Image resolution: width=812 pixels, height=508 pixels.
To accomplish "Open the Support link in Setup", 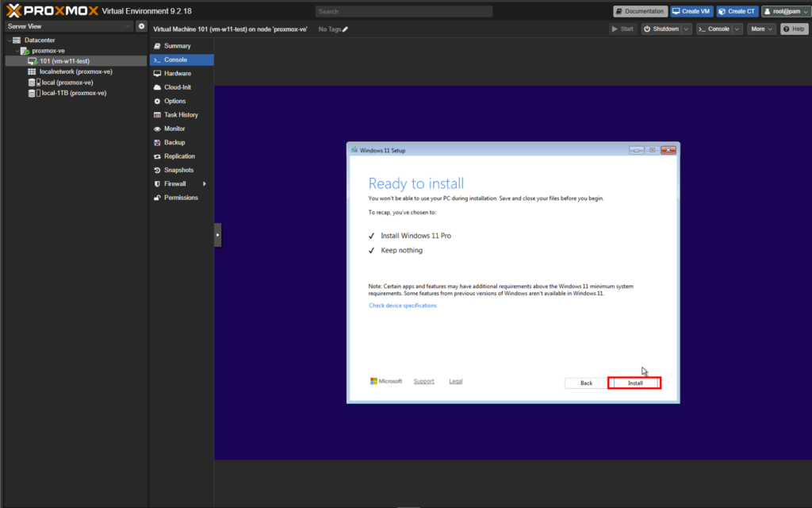I will click(423, 381).
